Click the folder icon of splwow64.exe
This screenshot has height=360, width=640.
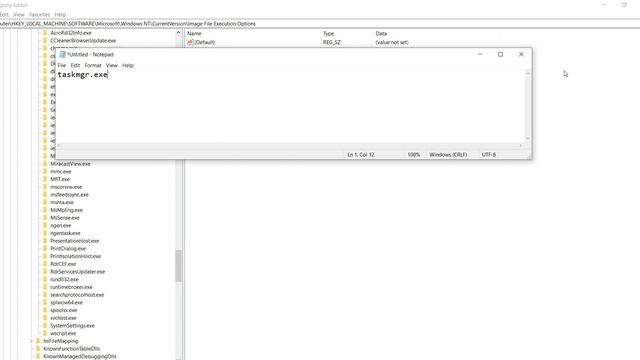click(x=45, y=302)
